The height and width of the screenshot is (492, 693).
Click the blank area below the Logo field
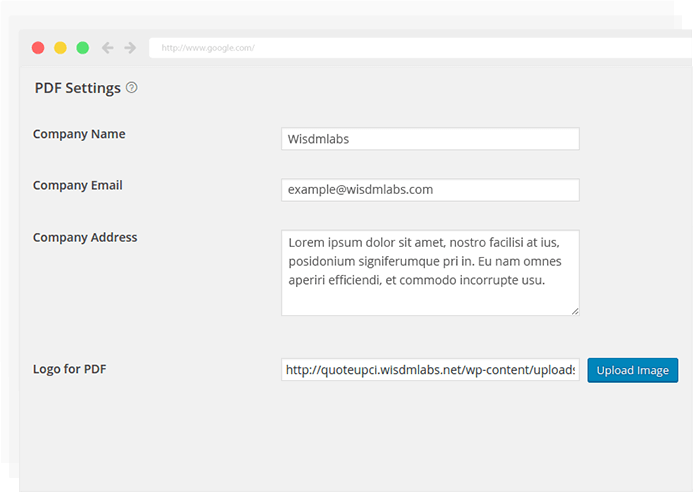point(350,440)
